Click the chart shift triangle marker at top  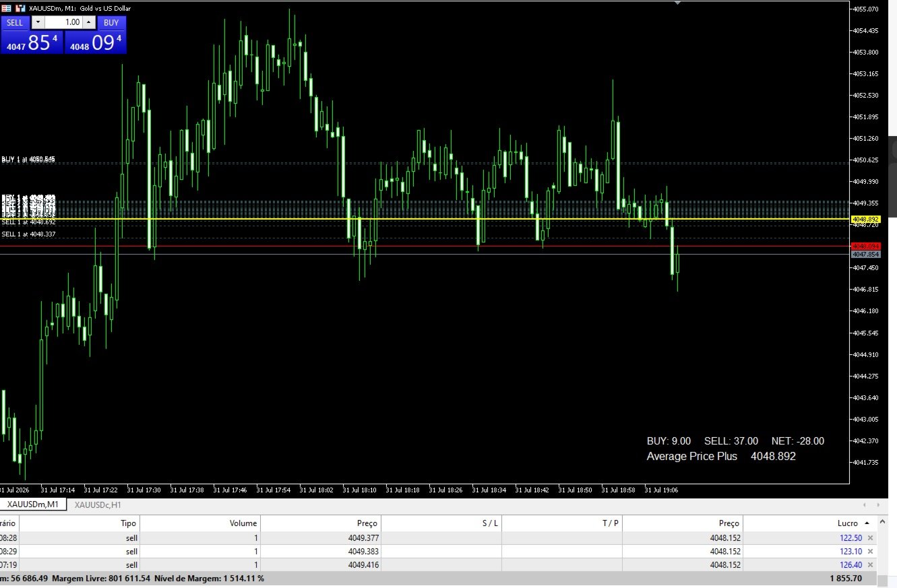677,3
